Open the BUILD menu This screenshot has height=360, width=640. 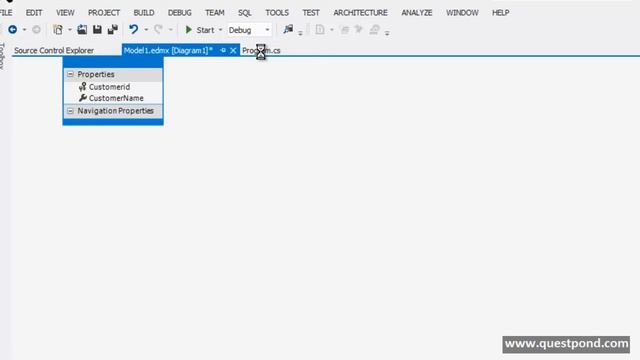[144, 13]
